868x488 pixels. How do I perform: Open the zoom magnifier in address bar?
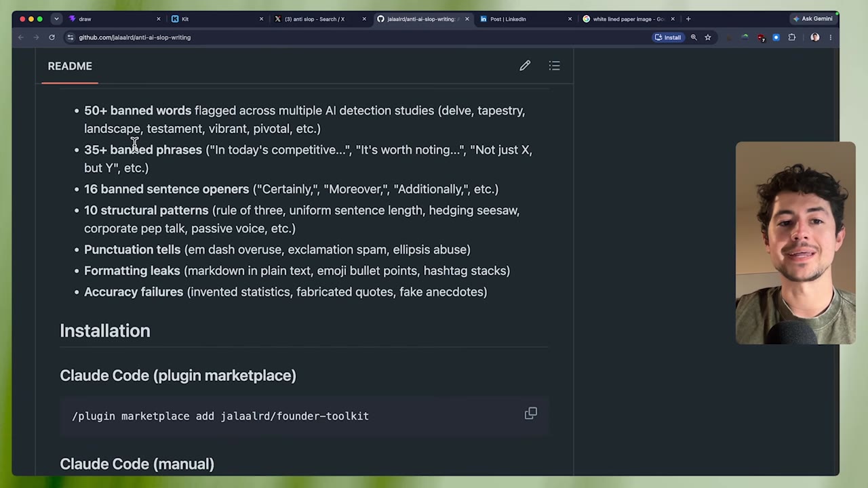point(694,37)
